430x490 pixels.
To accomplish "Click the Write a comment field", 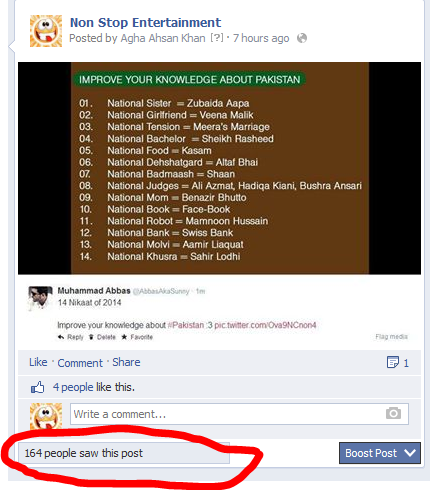I will coord(239,414).
